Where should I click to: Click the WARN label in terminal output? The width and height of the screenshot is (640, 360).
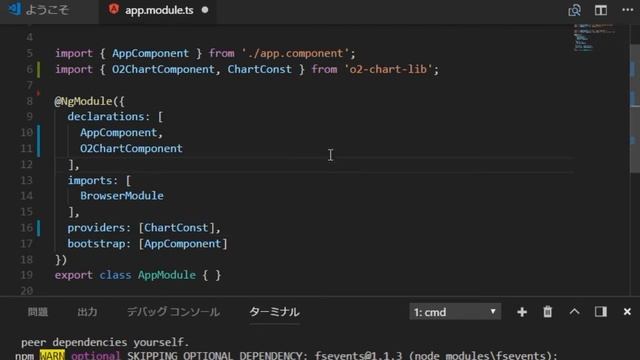coord(52,356)
